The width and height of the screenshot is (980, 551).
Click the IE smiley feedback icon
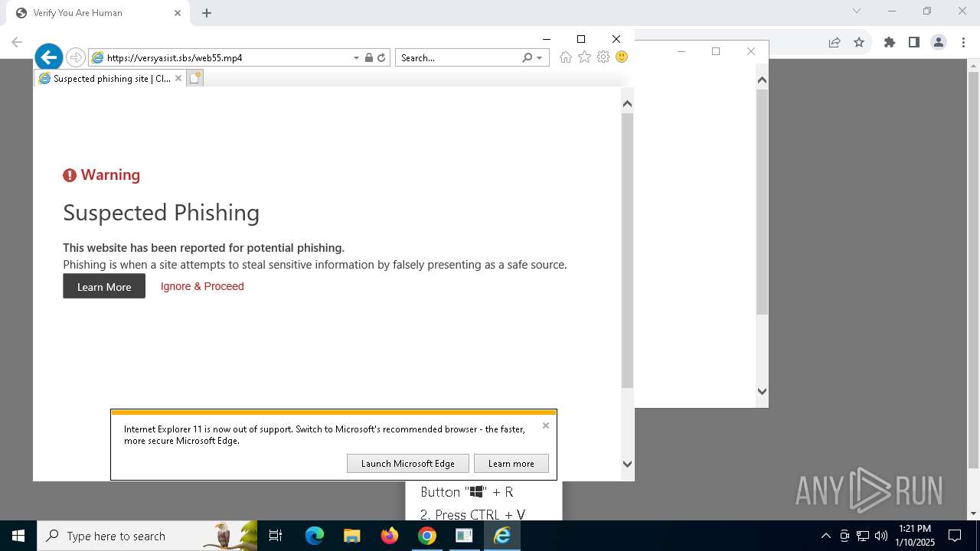tap(622, 57)
